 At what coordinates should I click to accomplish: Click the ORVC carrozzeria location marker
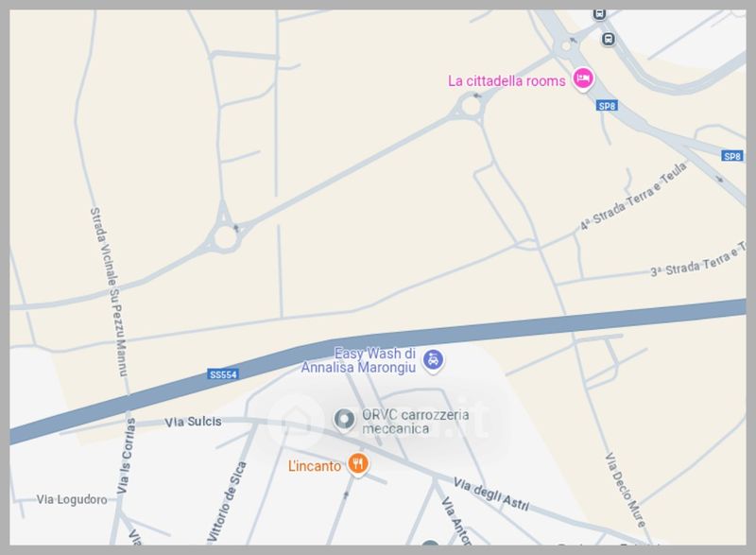(x=344, y=421)
